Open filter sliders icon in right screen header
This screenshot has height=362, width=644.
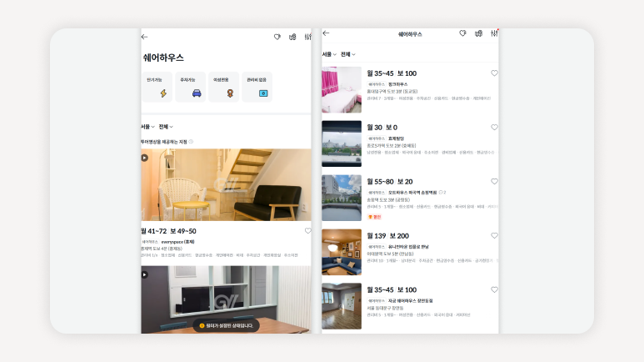coord(494,33)
